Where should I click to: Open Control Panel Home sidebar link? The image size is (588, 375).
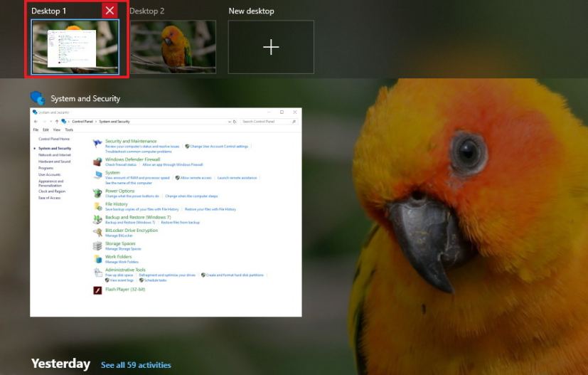(54, 139)
